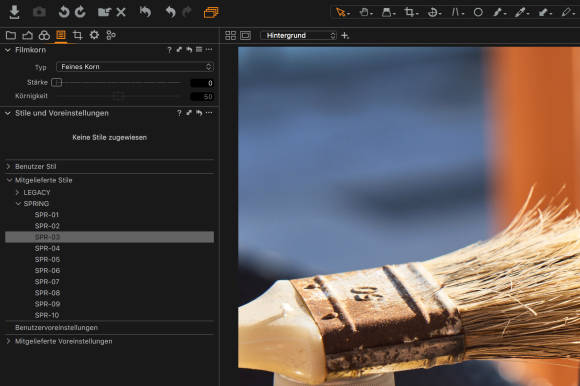Open Stile und Voreinstellungen more options menu
The image size is (580, 386).
[x=209, y=113]
